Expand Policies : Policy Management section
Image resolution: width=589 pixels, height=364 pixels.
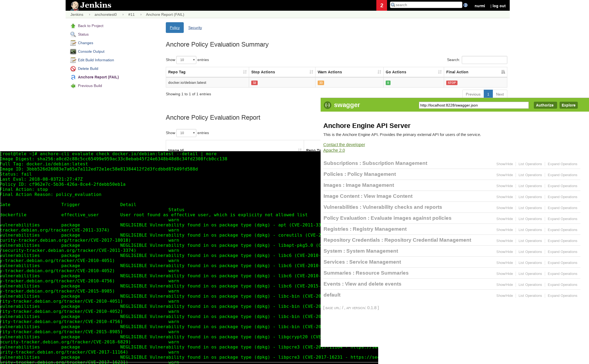pos(360,174)
